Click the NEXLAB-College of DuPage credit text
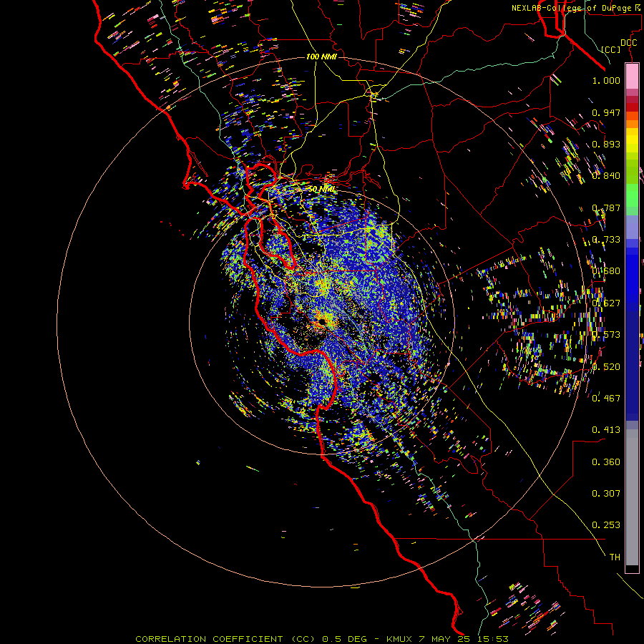644x644 pixels. click(x=573, y=8)
